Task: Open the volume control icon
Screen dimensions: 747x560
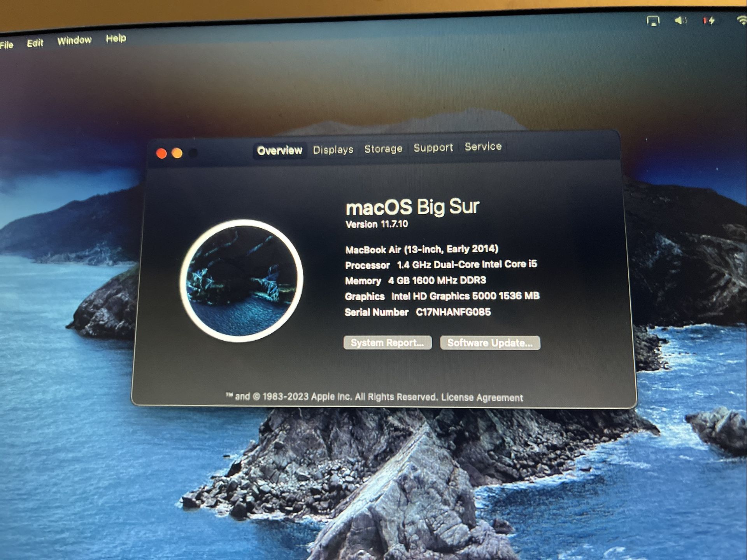Action: 681,22
